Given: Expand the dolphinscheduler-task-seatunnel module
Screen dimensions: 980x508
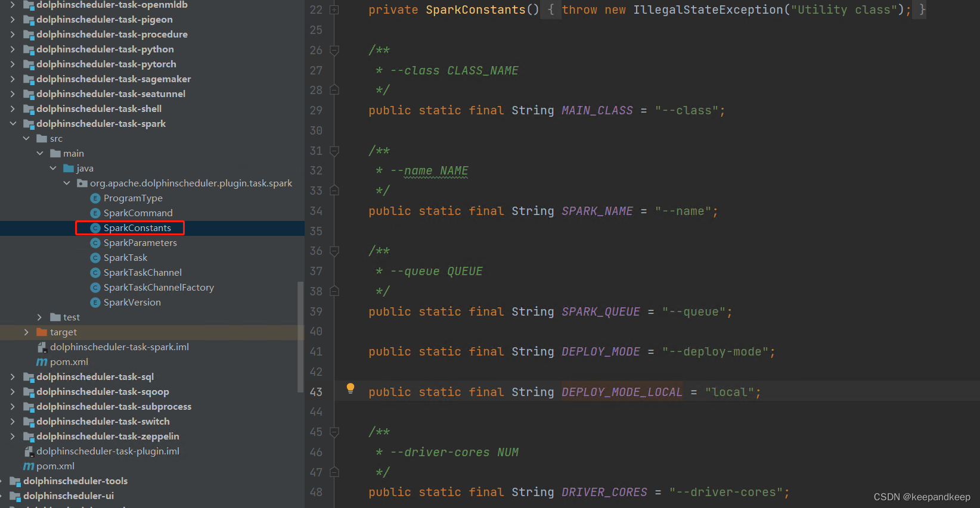Looking at the screenshot, I should (x=13, y=94).
